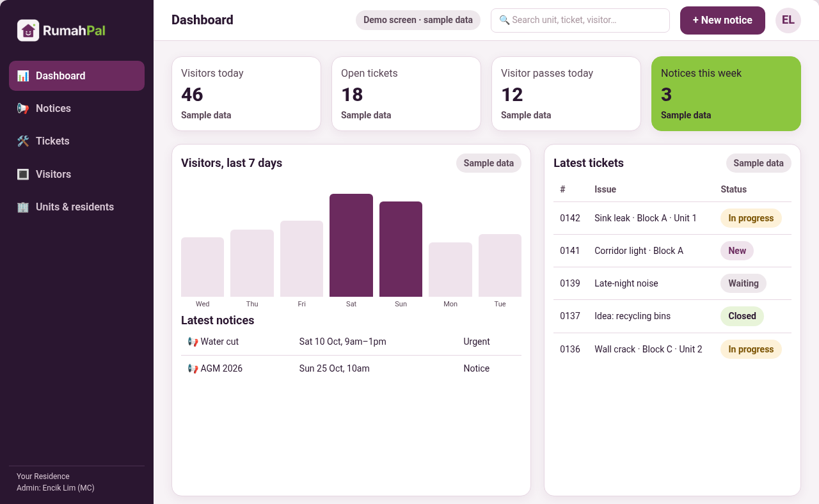Screen dimensions: 819x504
Task: Click the Sun 25 Oct, 10am date
Action: 334,368
